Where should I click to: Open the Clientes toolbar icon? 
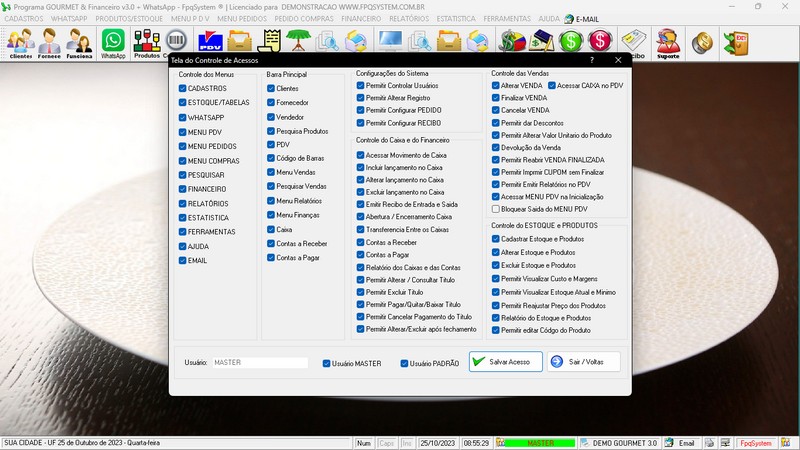pos(21,43)
